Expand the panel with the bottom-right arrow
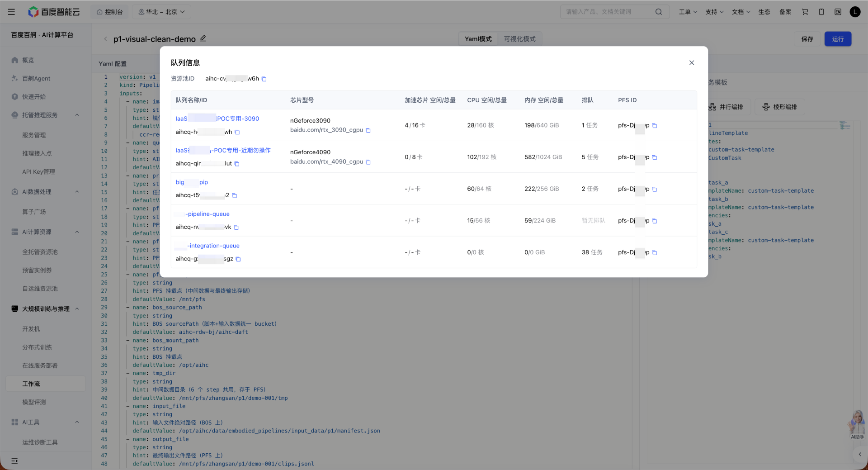 860,454
